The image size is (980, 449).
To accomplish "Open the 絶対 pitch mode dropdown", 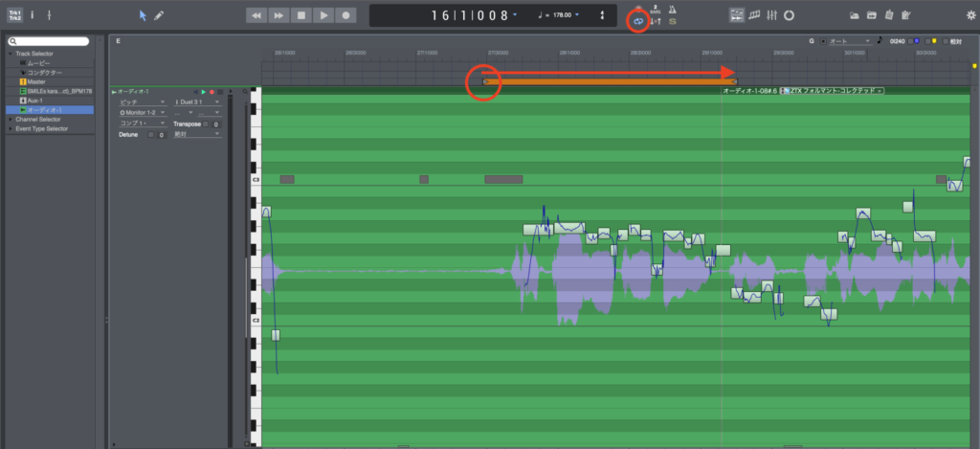I will [197, 134].
